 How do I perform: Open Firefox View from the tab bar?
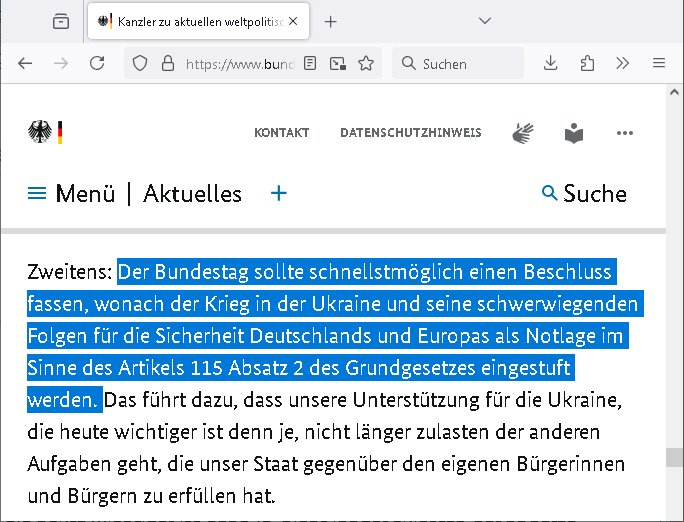pyautogui.click(x=61, y=21)
